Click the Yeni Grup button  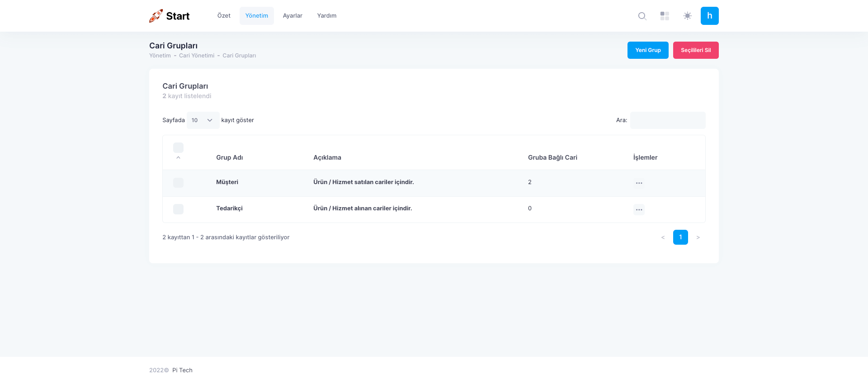click(x=647, y=50)
